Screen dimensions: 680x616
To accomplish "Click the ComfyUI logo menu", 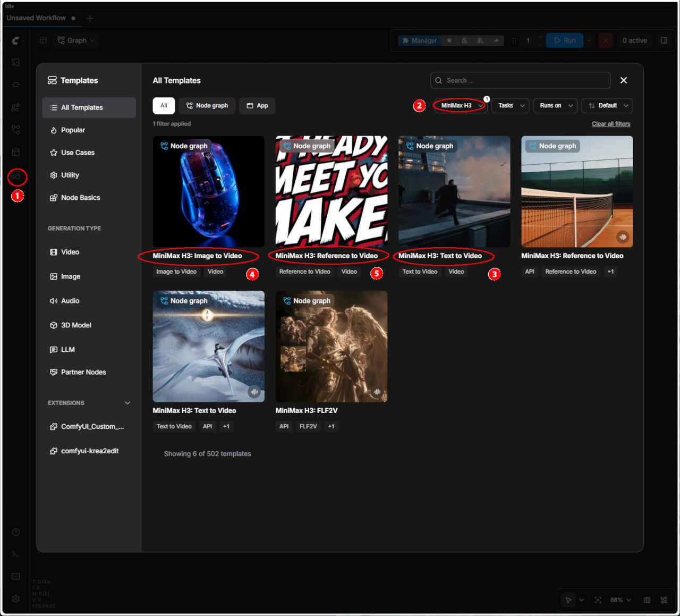I will (x=16, y=40).
